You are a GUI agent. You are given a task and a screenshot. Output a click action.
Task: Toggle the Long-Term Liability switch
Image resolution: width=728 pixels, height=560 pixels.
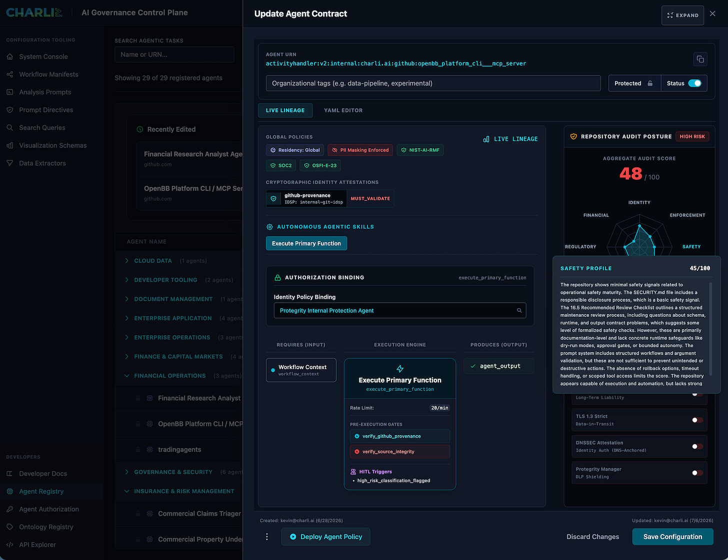pos(697,394)
